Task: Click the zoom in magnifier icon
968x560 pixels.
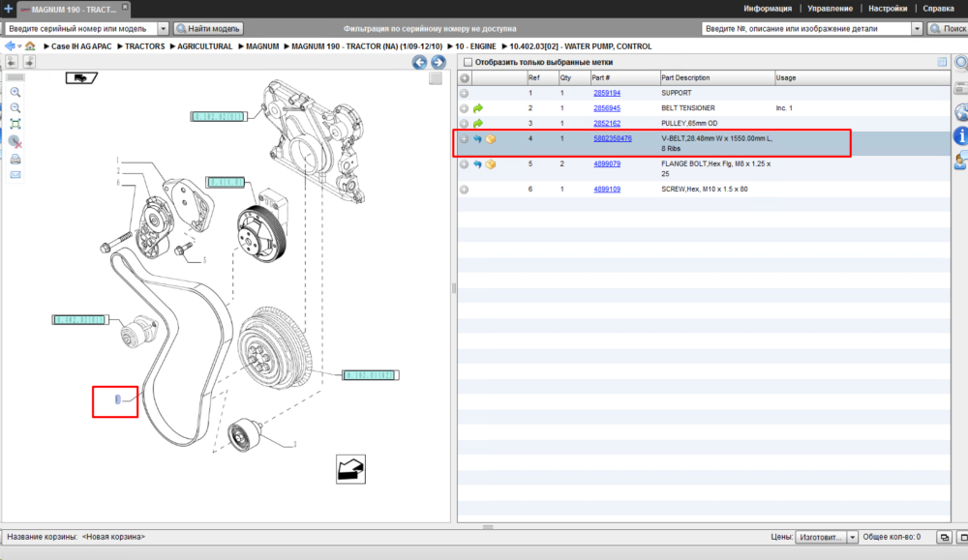Action: (x=15, y=93)
